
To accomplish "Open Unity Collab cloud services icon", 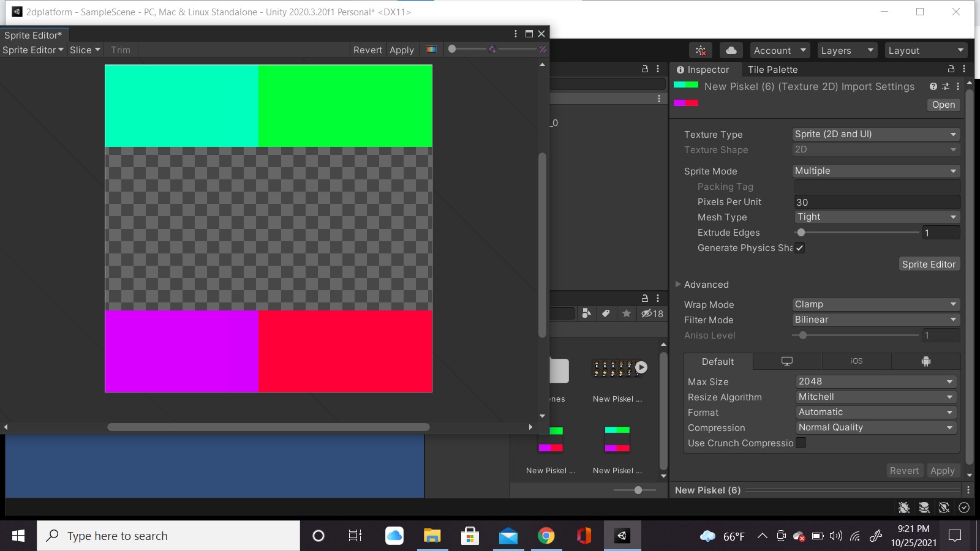I will 731,50.
